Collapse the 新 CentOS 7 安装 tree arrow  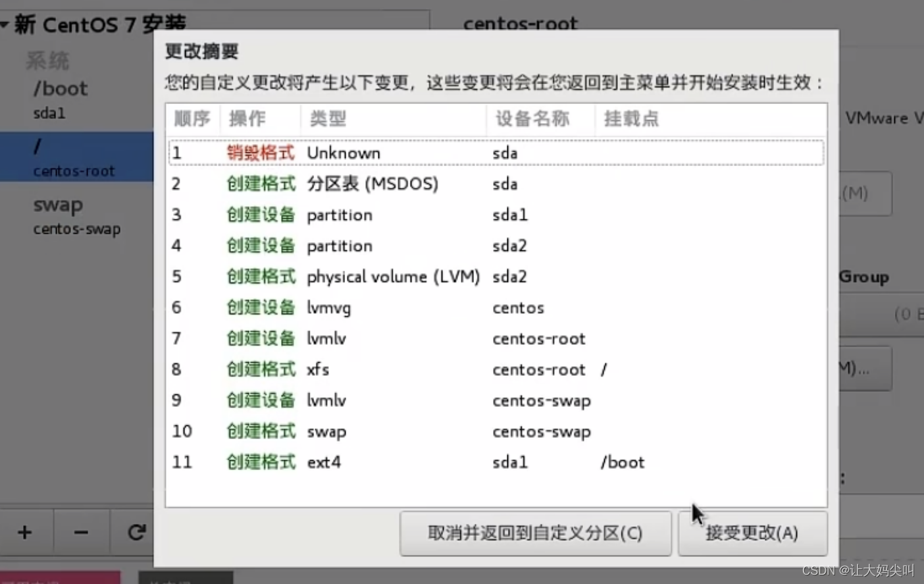(x=5, y=25)
